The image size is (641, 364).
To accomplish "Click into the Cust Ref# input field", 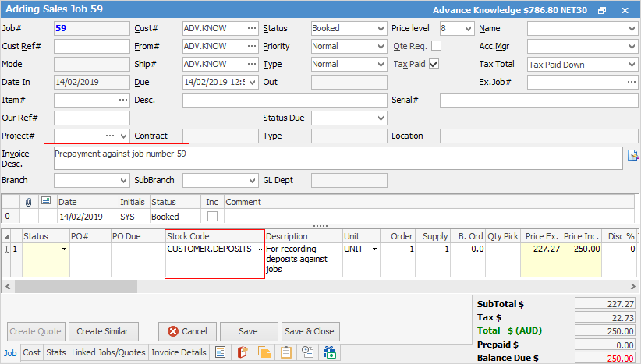I will point(91,47).
